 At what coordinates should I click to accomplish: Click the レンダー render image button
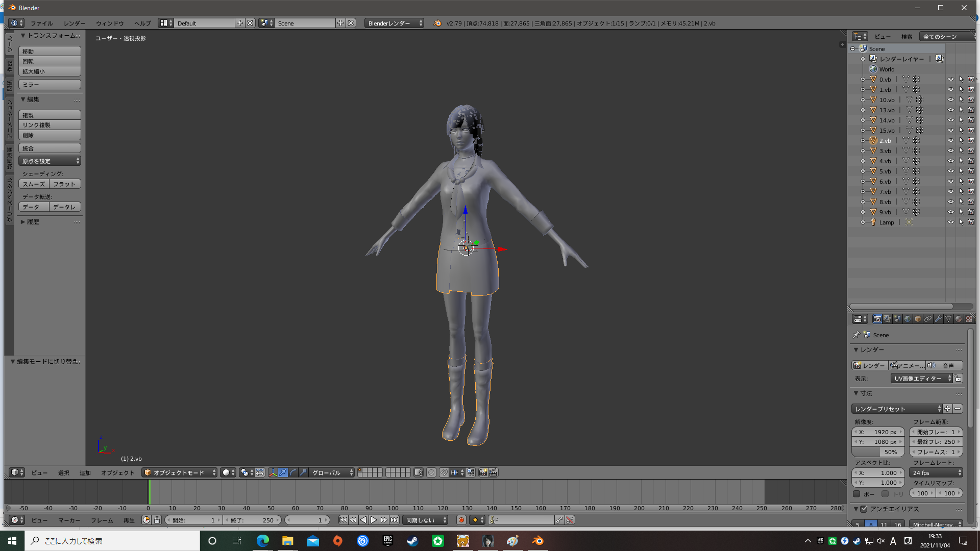[x=870, y=365]
